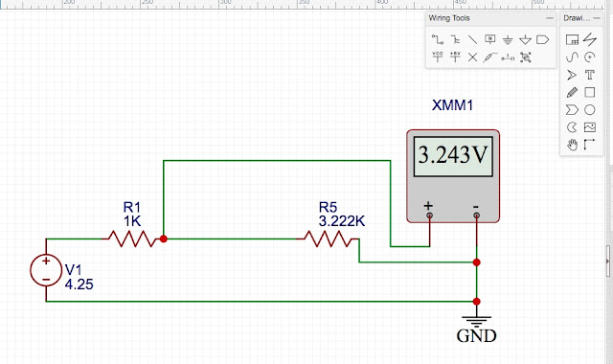613x364 pixels.
Task: Select the bottom wire from V1 to ground
Action: 261,302
